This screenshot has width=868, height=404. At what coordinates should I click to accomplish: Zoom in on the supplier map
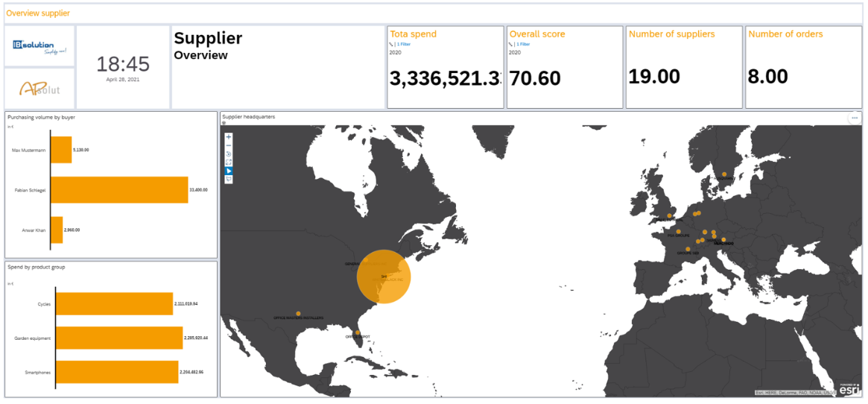click(229, 137)
